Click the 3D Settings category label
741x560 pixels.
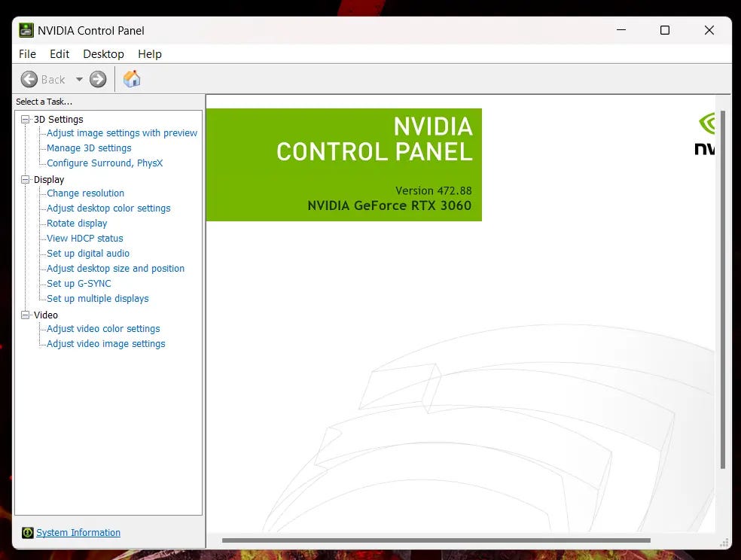59,120
